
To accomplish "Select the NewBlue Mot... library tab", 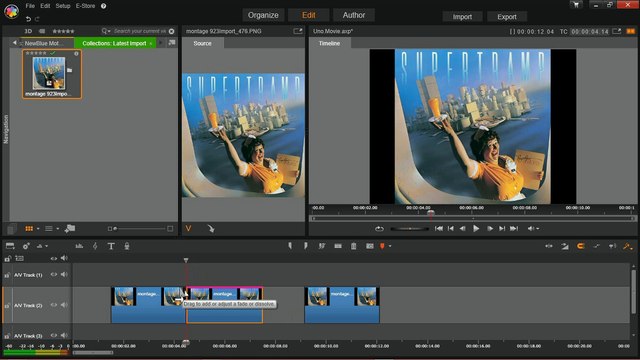I will (x=44, y=43).
